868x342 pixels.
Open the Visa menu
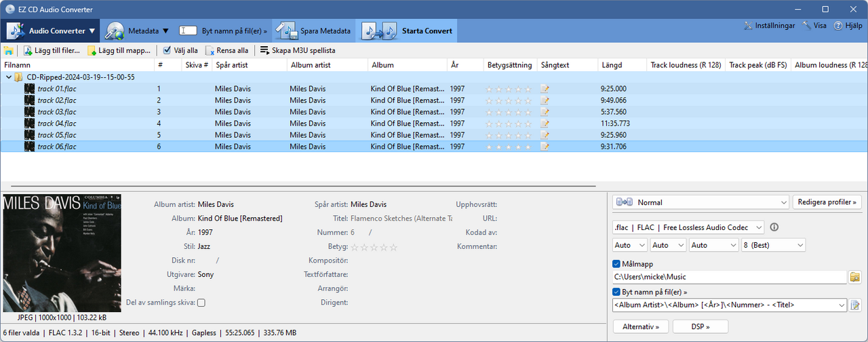(x=814, y=26)
